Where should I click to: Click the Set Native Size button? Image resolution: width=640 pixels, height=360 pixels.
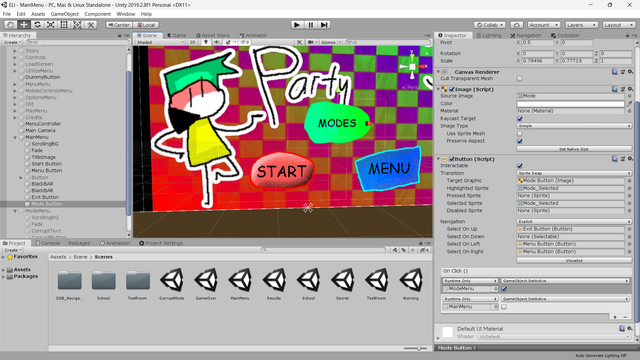click(574, 149)
